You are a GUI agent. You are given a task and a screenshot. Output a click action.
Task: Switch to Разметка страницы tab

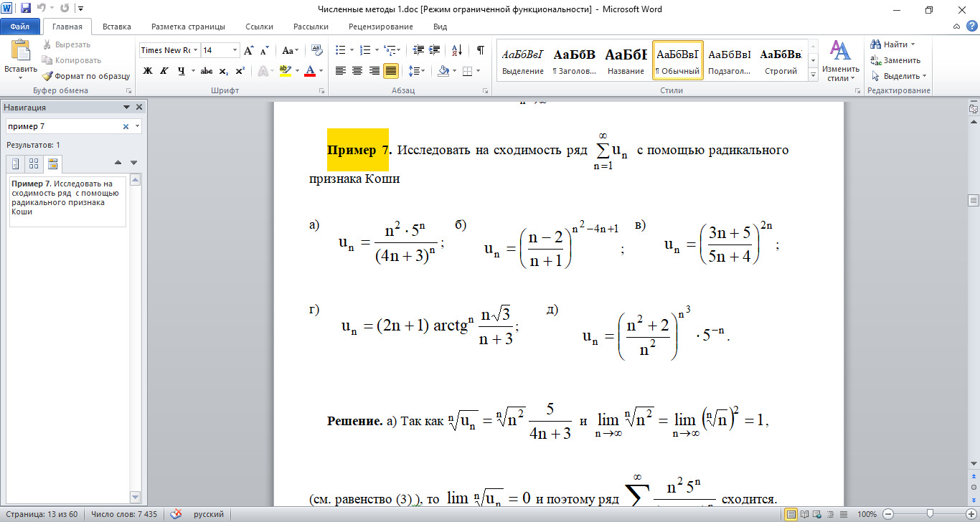(x=188, y=27)
